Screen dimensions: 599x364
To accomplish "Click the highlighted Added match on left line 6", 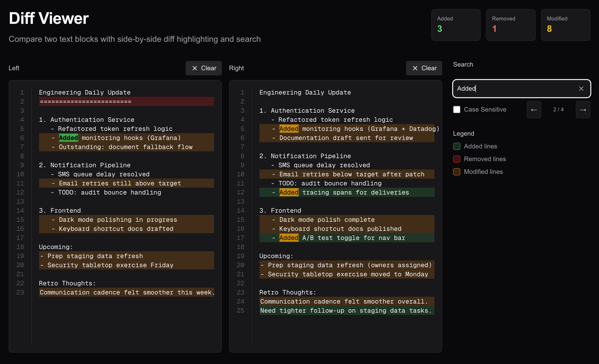I will pos(68,138).
